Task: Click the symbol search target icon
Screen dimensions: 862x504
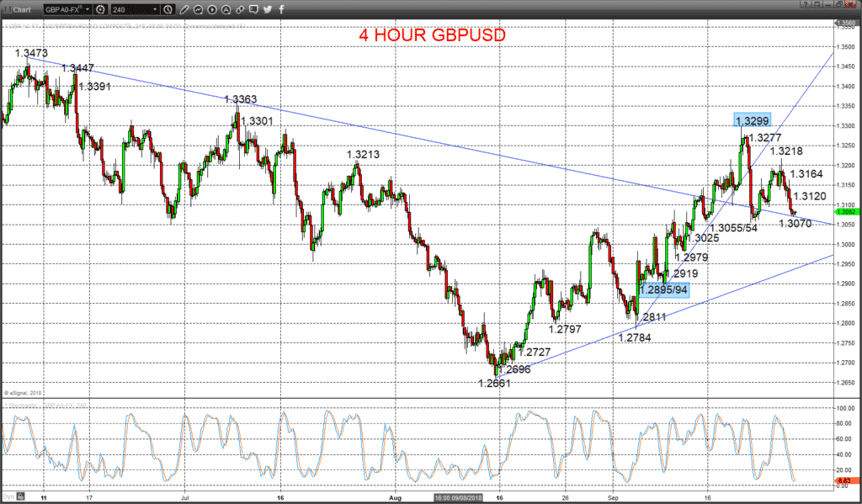Action: pos(101,9)
